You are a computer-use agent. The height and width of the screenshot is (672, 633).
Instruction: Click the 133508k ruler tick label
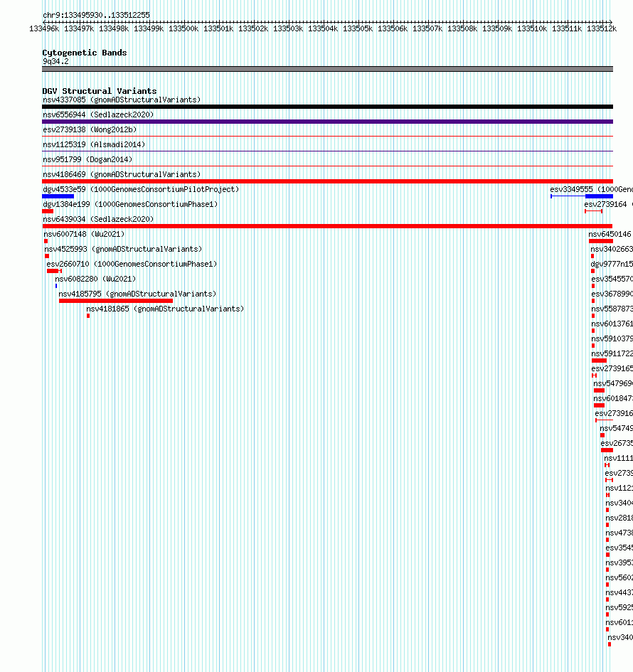pyautogui.click(x=462, y=28)
